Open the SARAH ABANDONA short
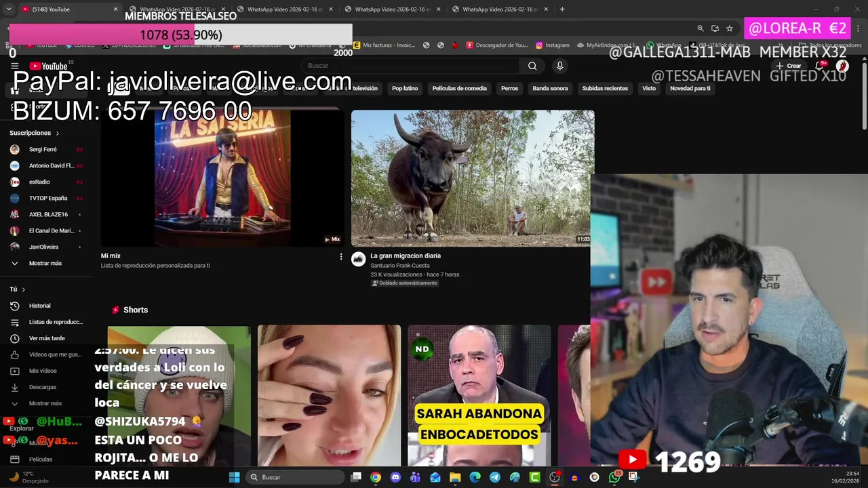This screenshot has height=488, width=868. pyautogui.click(x=479, y=396)
